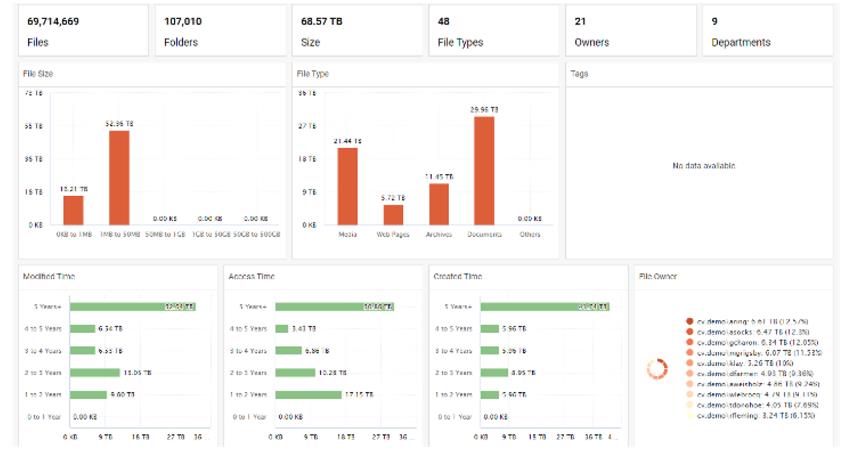Click the File Owner donut chart
Screen dimensions: 852x460
click(657, 369)
